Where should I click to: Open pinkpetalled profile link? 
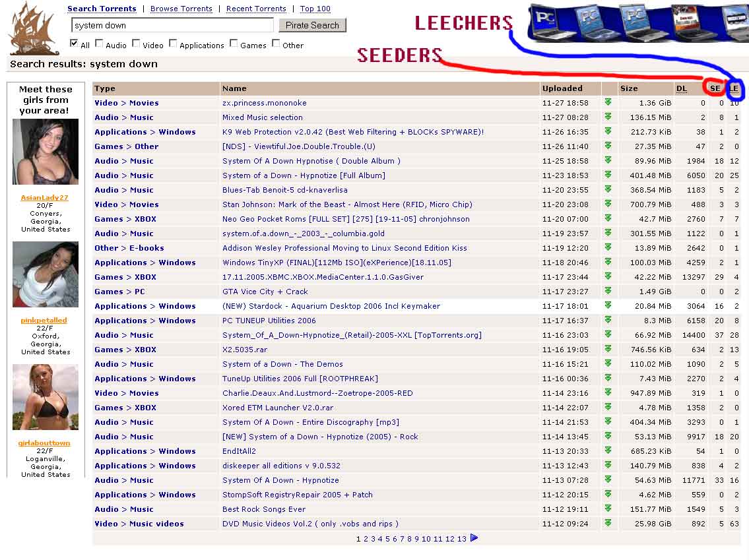[x=44, y=321]
